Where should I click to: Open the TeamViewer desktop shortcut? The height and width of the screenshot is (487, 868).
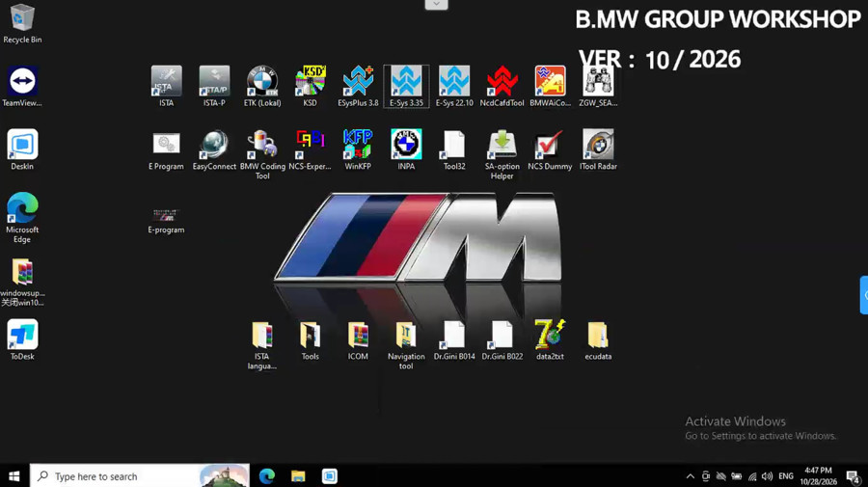point(22,87)
